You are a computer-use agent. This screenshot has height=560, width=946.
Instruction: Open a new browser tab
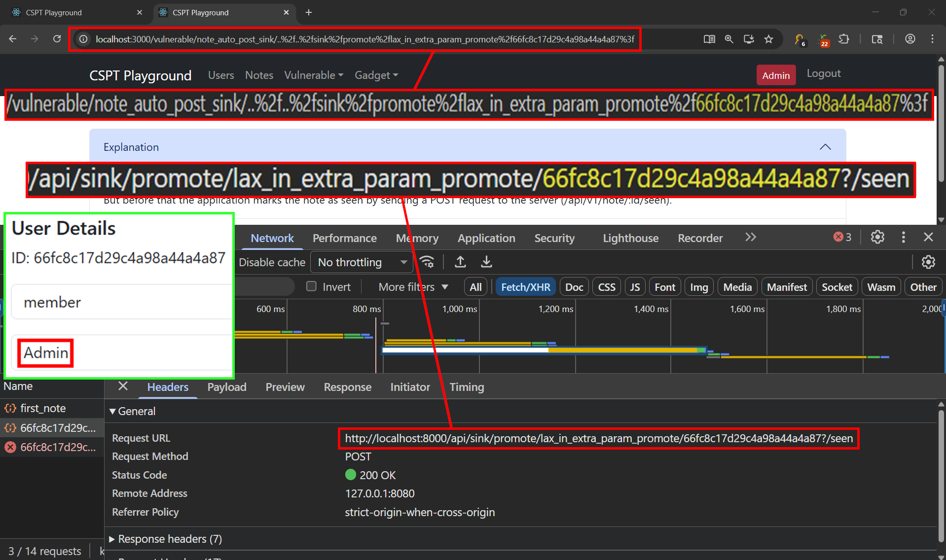[x=309, y=12]
